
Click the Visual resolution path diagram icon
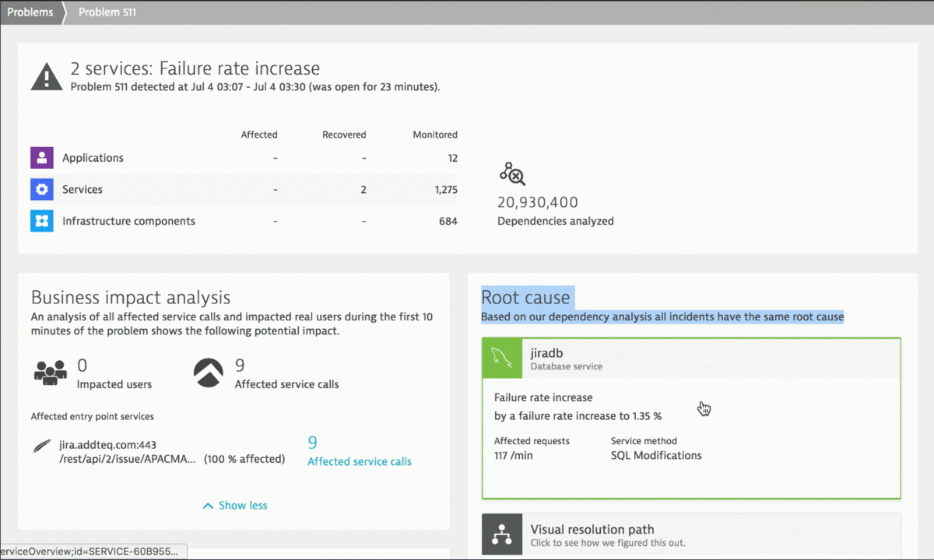[502, 534]
